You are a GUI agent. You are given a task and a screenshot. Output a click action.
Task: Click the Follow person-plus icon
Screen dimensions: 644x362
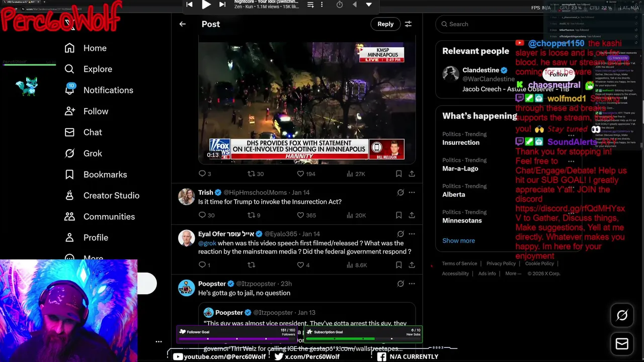pos(70,112)
